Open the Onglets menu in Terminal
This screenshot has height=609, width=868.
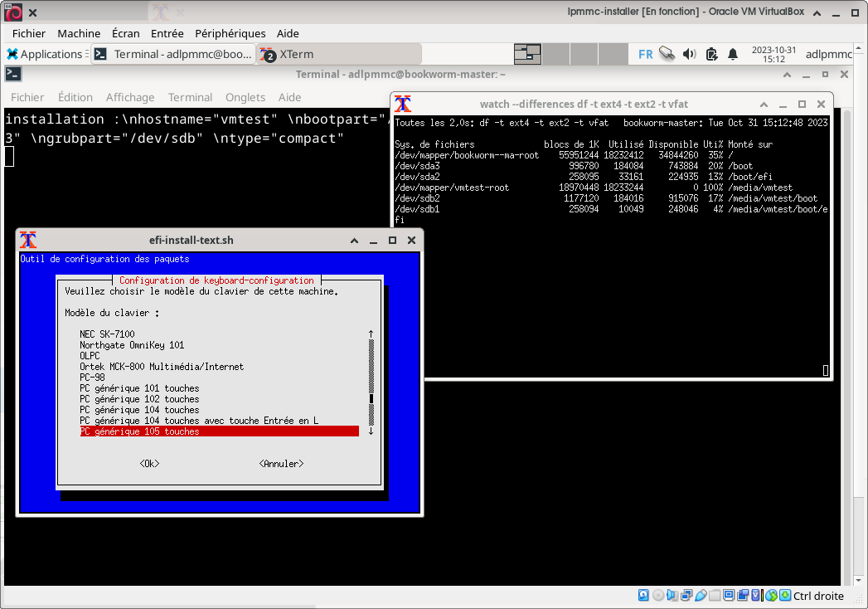(245, 97)
